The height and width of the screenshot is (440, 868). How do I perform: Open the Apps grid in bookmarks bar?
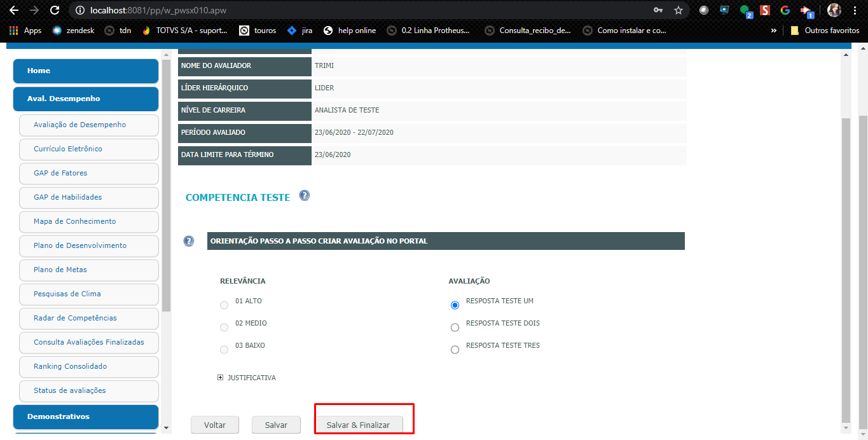(25, 30)
